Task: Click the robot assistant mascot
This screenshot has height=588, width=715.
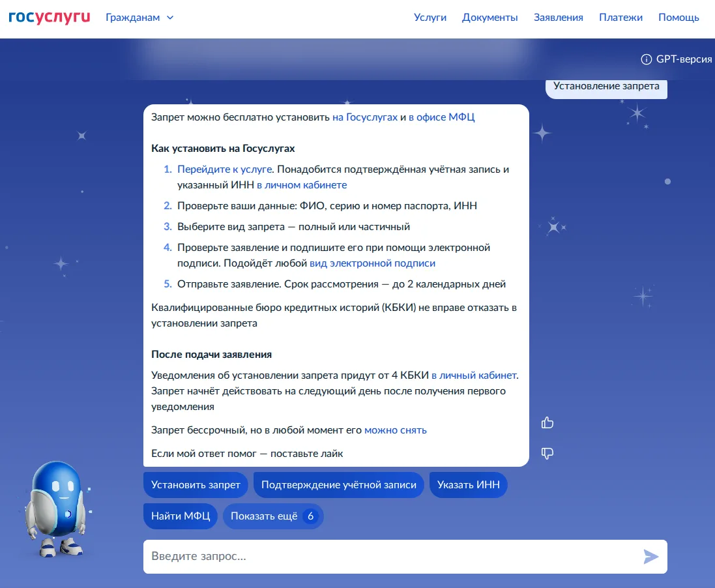Action: coord(56,508)
